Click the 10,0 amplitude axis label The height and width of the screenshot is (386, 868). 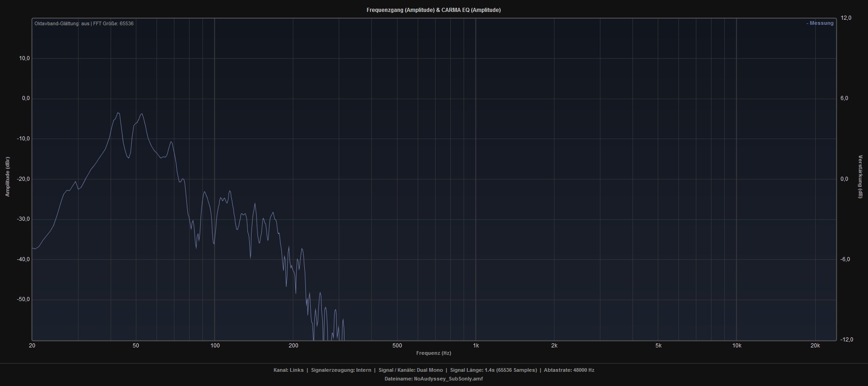24,58
